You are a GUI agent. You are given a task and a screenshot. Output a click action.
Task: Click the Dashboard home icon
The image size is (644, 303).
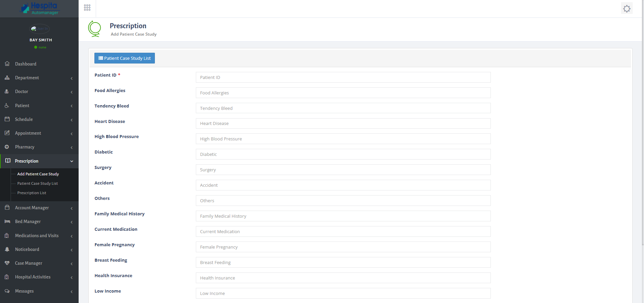pos(7,63)
